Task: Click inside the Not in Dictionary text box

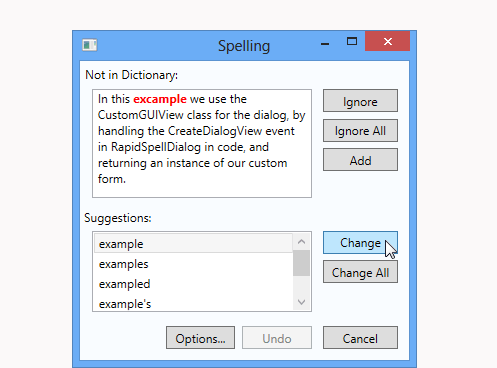Action: coord(202,143)
